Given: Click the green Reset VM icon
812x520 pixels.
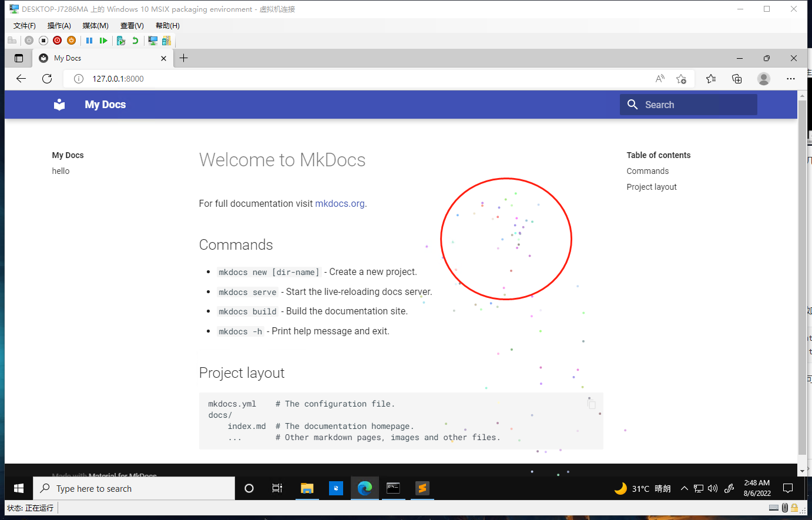Looking at the screenshot, I should (x=103, y=41).
